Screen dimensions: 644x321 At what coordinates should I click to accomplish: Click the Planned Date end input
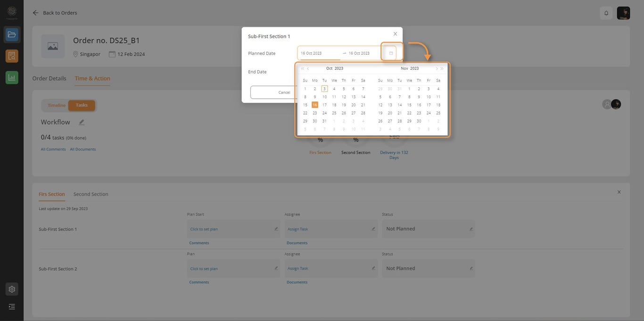point(365,53)
